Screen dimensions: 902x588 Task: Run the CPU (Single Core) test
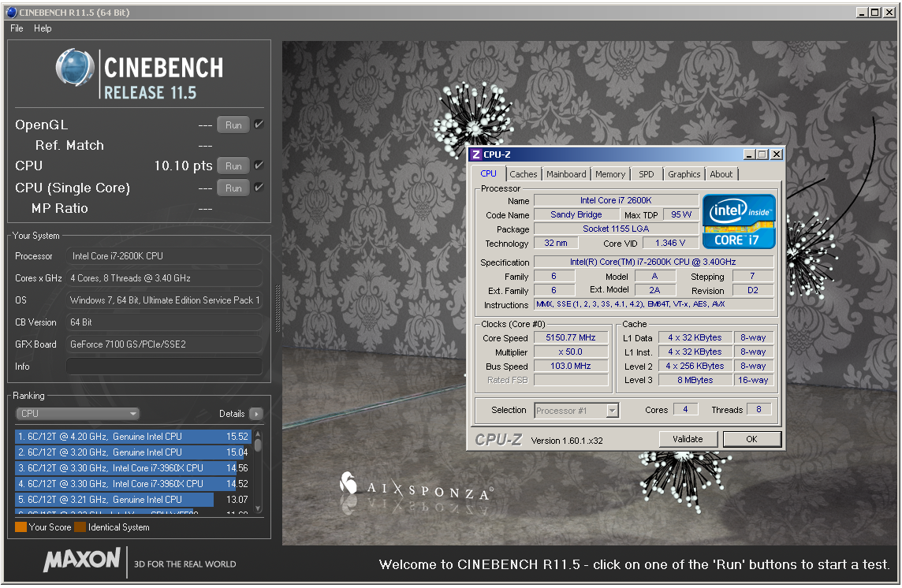(x=233, y=188)
